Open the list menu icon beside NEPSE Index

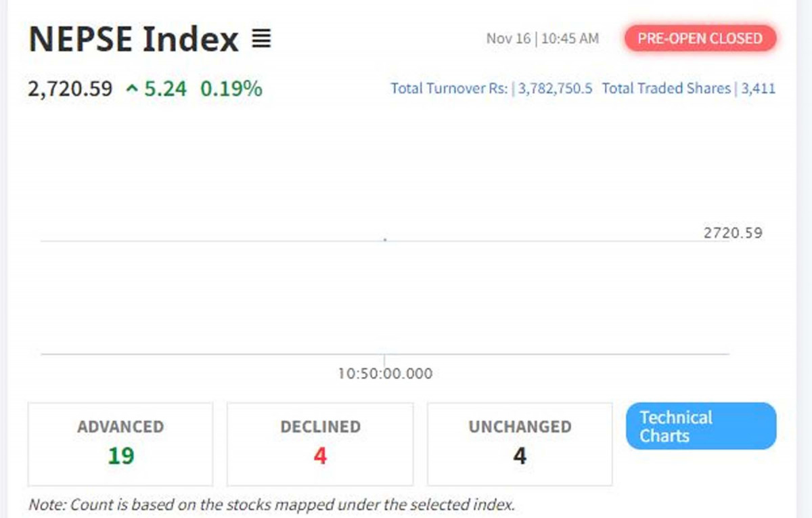(x=261, y=39)
